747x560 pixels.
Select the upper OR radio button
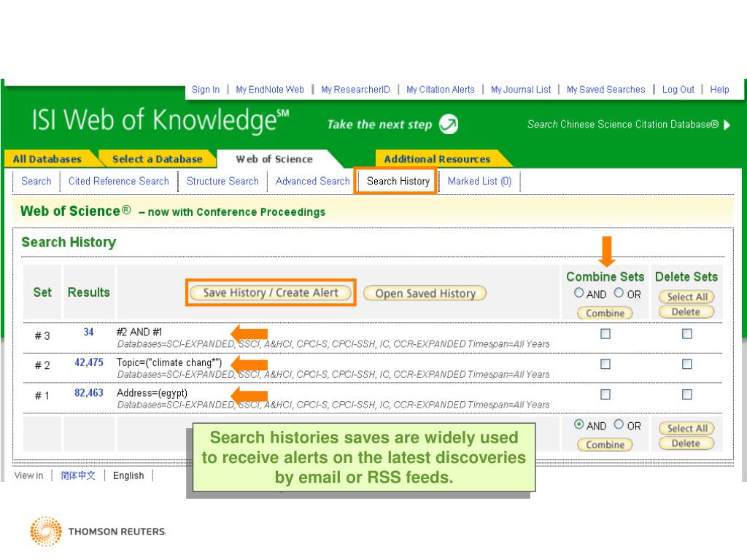[619, 293]
